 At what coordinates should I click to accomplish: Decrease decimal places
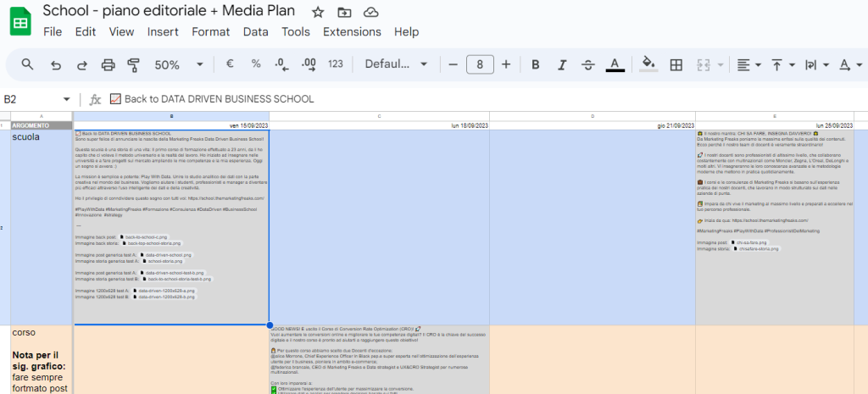click(x=281, y=64)
